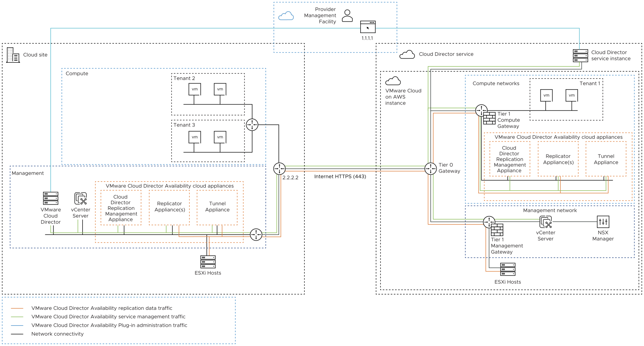Click AWS-side Cloud Director Replication Management Appliance box

coord(510,159)
